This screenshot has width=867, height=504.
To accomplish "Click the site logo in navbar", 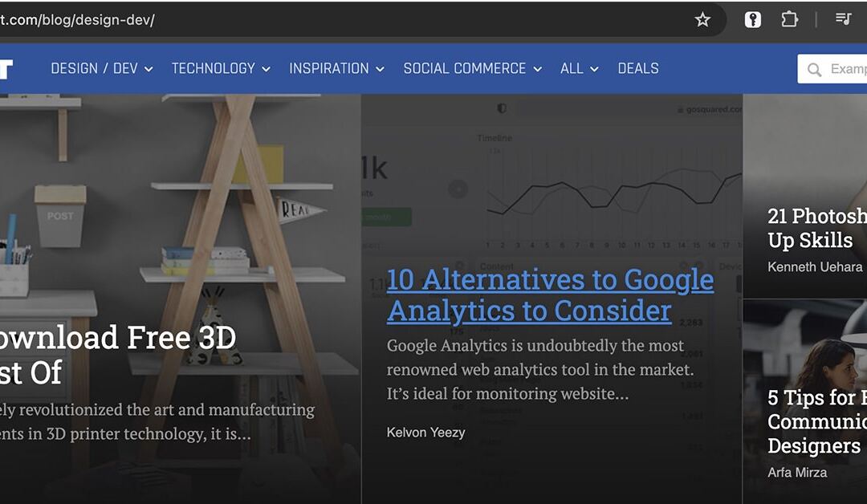I will (6, 69).
